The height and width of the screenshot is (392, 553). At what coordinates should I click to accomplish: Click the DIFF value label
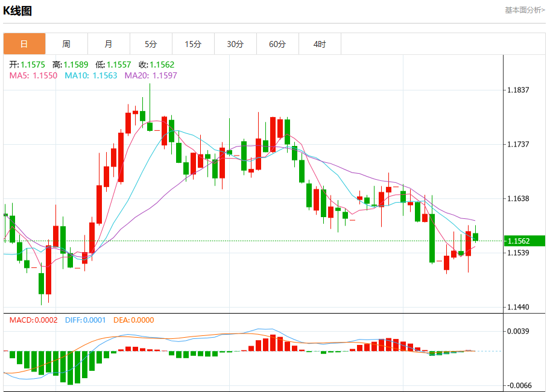[86, 320]
